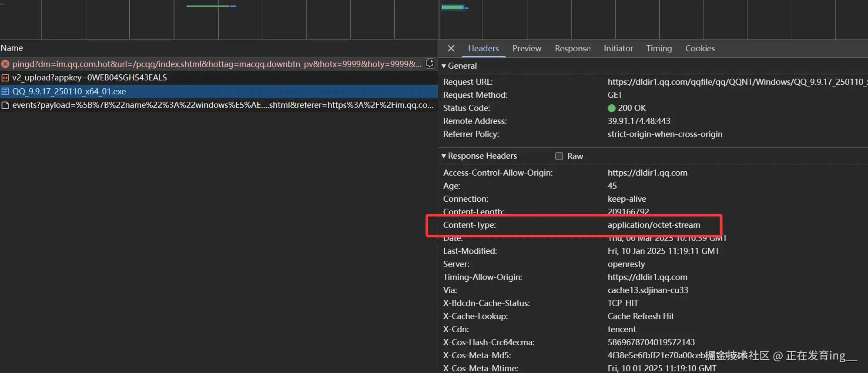
Task: Select the Headers tab
Action: 483,48
